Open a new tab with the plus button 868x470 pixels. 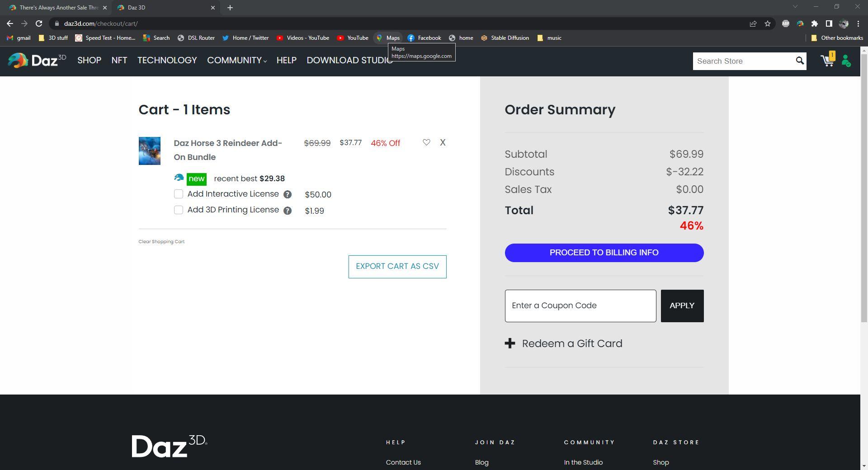click(x=230, y=8)
